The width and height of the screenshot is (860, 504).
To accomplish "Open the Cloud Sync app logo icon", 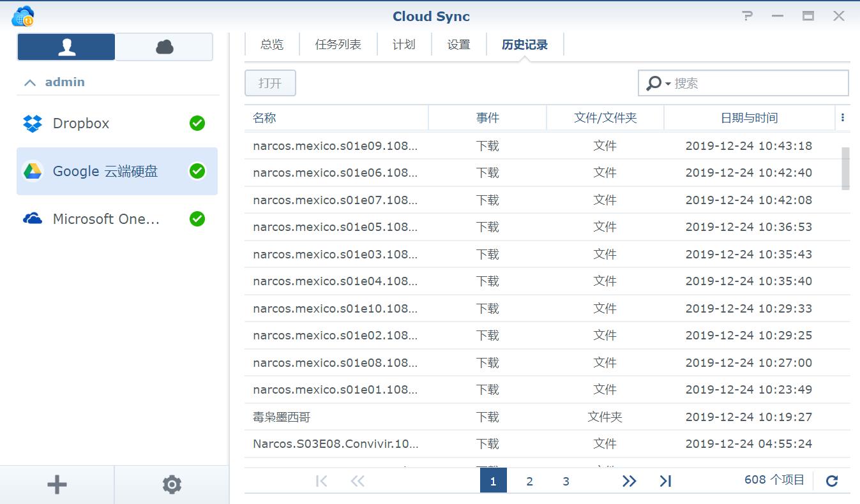I will point(23,16).
